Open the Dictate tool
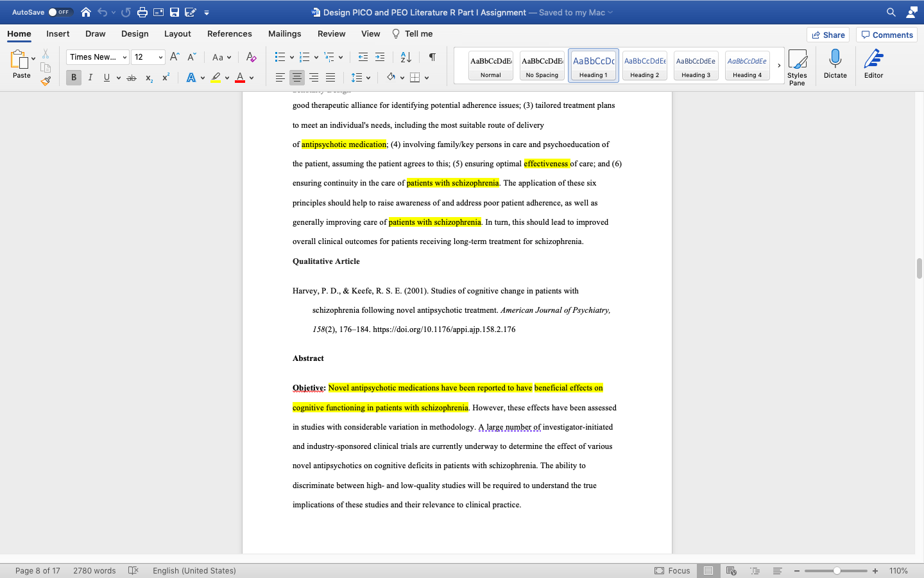This screenshot has height=578, width=924. pos(835,64)
